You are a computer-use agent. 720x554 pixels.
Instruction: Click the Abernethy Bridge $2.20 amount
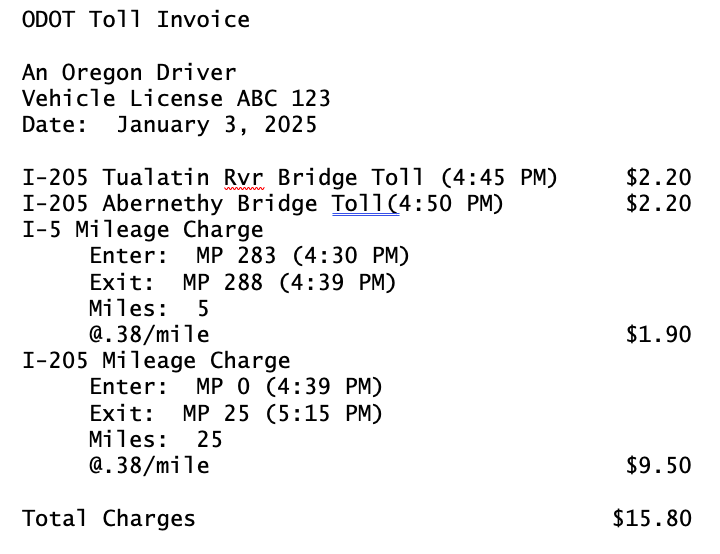pyautogui.click(x=658, y=204)
